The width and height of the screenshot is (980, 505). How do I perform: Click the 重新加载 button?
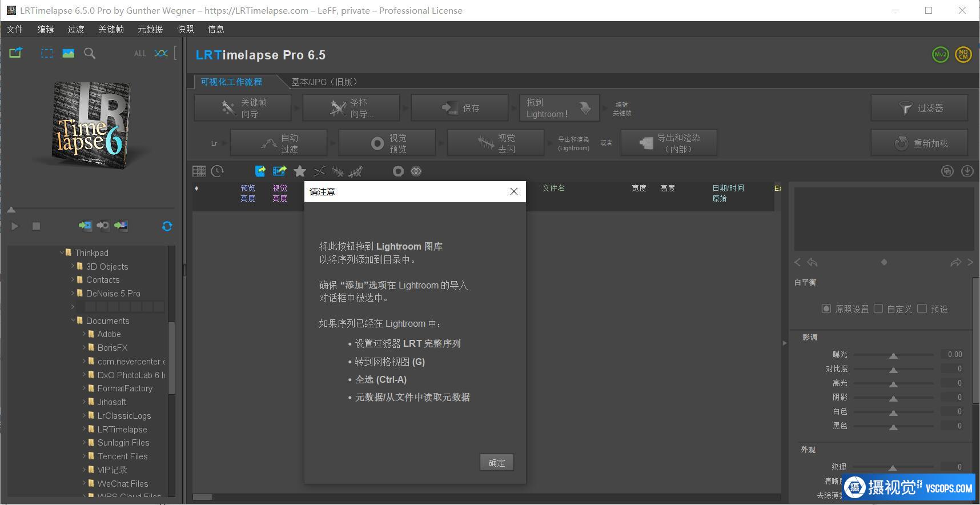point(919,143)
